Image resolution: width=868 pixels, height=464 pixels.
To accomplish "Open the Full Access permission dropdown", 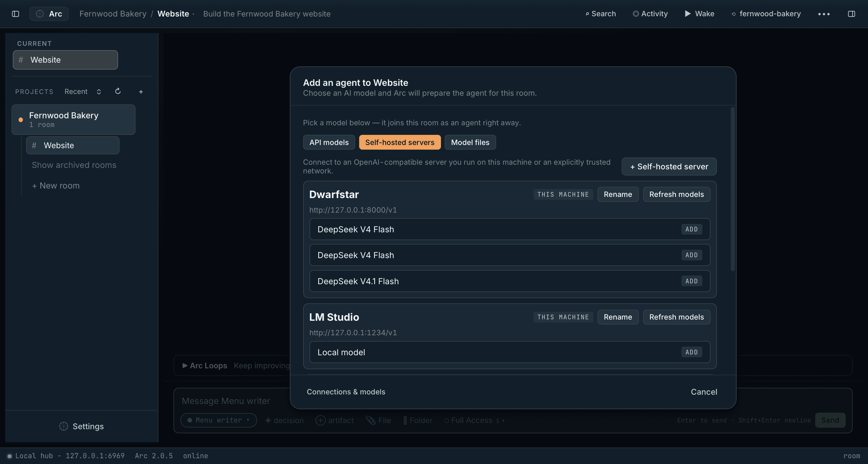I will coord(474,420).
